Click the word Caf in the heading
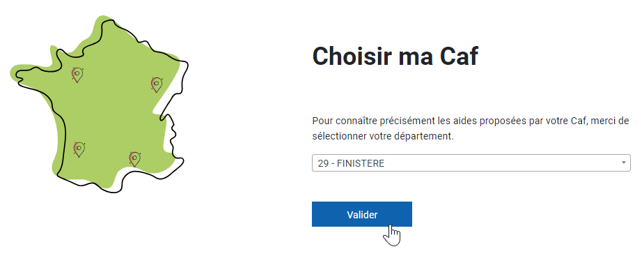Screen dimensions: 644x256 459,56
